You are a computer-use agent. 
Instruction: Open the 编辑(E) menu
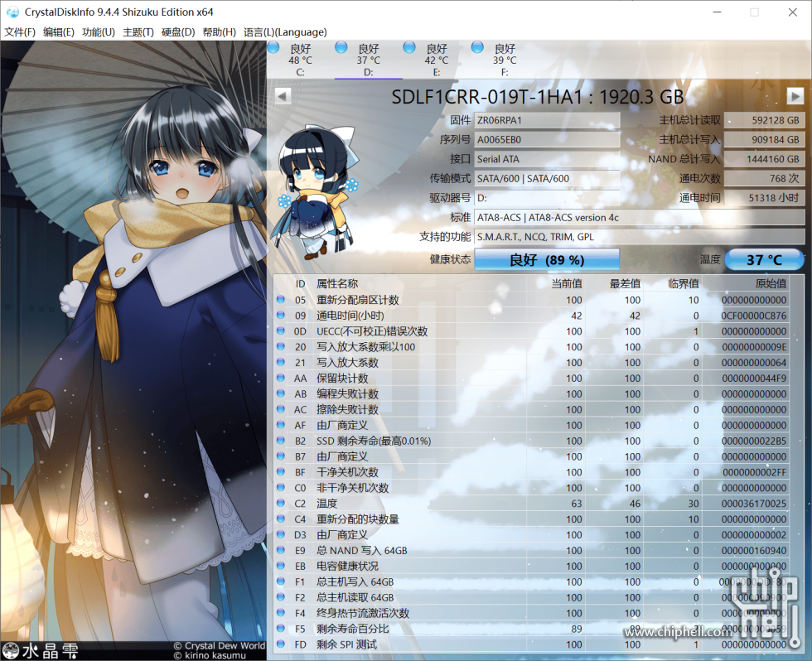pyautogui.click(x=59, y=32)
